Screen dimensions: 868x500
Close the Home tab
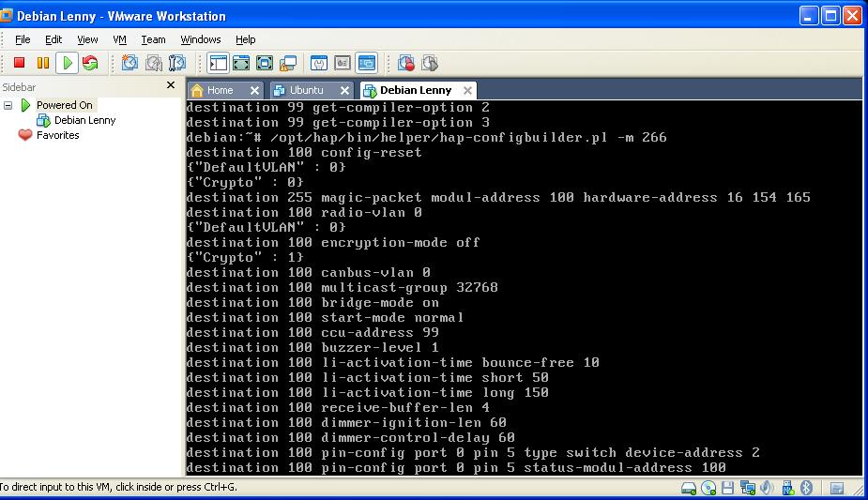pos(254,90)
